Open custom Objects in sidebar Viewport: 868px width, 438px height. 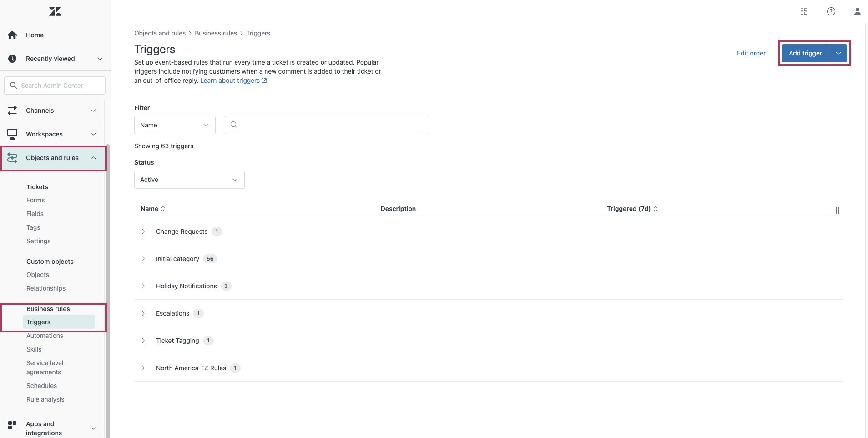(38, 275)
